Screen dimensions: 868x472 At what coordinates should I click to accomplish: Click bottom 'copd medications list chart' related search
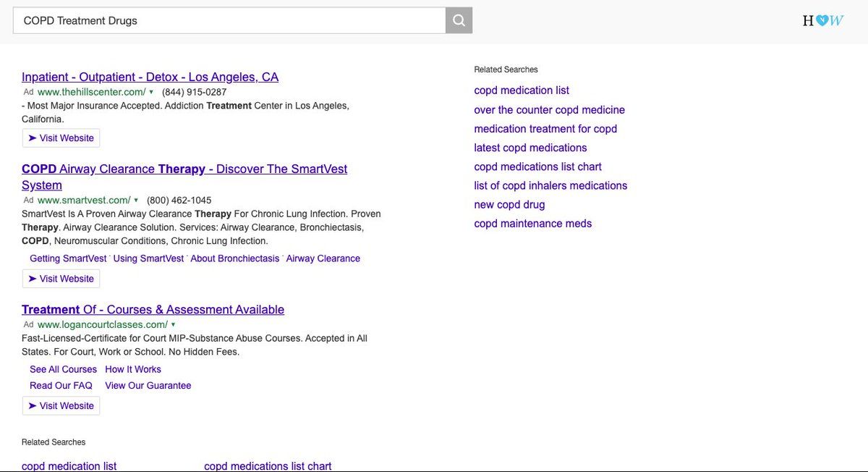coord(268,466)
